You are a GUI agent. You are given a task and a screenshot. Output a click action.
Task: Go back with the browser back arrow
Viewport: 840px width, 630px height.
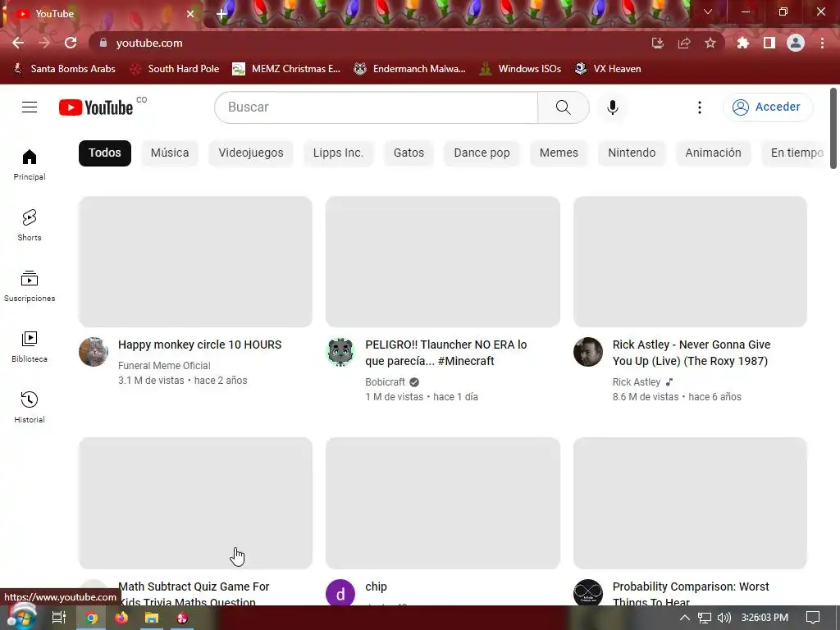[x=18, y=43]
